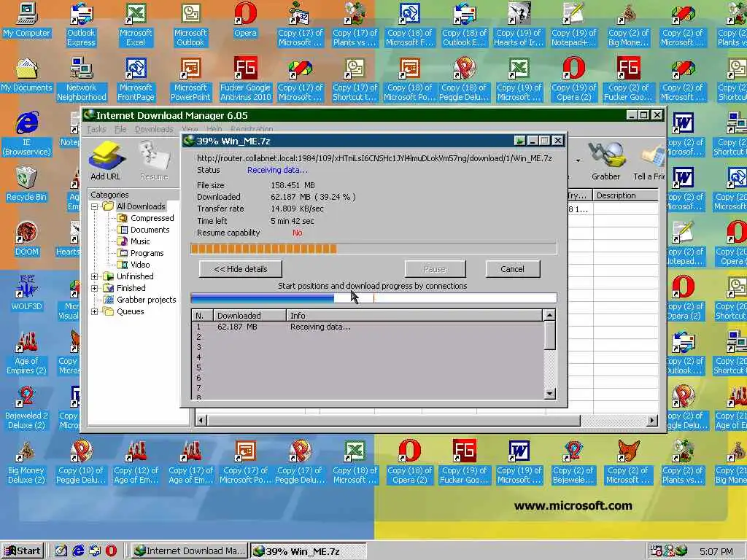Click the Info column header
Image resolution: width=747 pixels, height=560 pixels.
(414, 315)
